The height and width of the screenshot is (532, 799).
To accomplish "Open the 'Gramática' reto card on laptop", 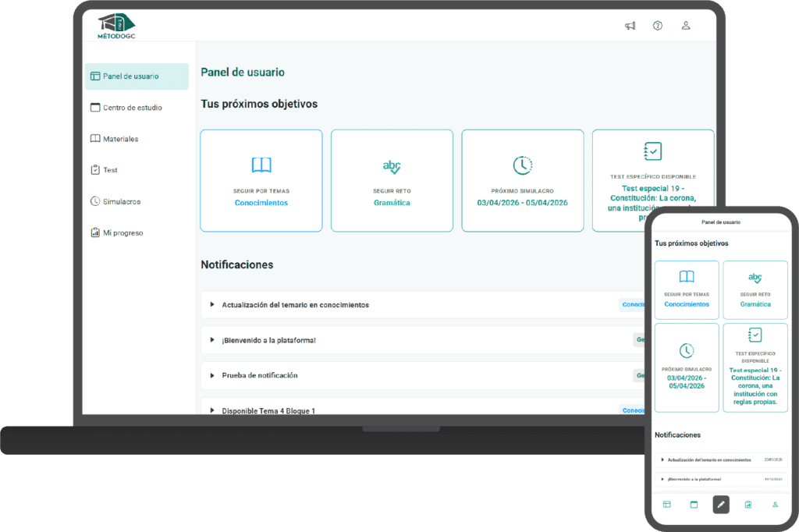I will click(x=392, y=203).
